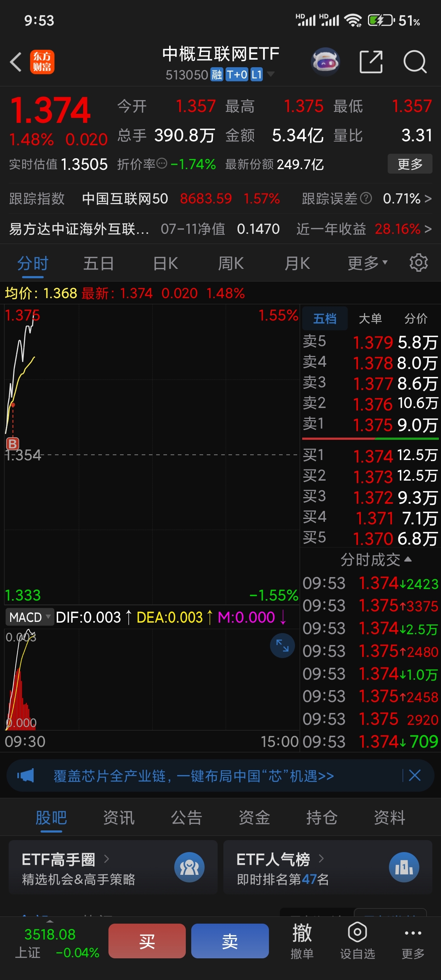Switch to 五日 chart tab
The width and height of the screenshot is (441, 980).
tap(99, 263)
